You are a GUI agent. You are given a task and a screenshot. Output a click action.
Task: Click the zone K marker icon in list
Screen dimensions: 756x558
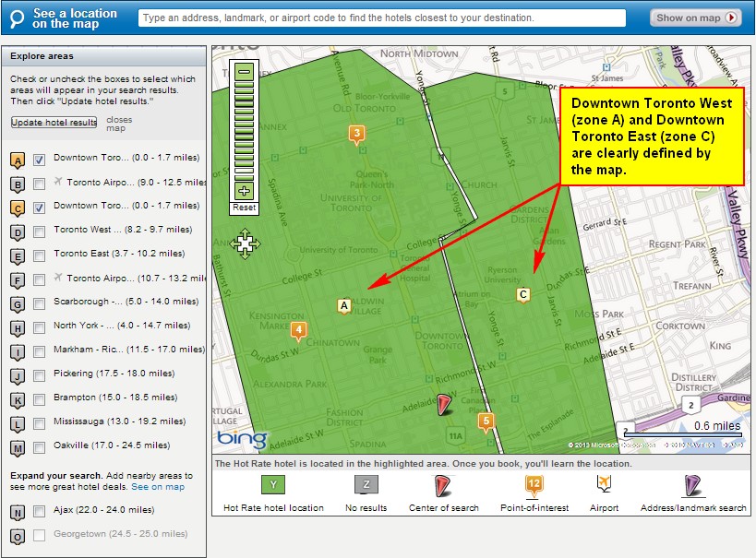pyautogui.click(x=18, y=400)
